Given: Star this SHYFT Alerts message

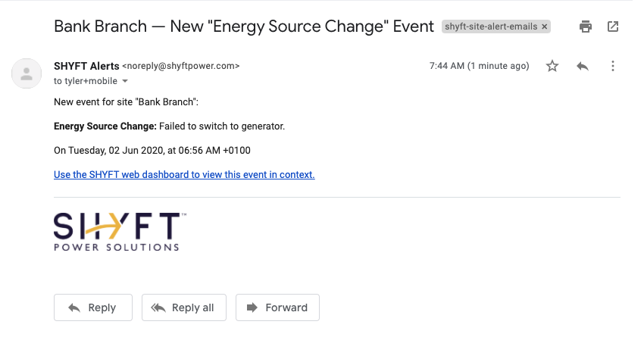Looking at the screenshot, I should tap(552, 66).
